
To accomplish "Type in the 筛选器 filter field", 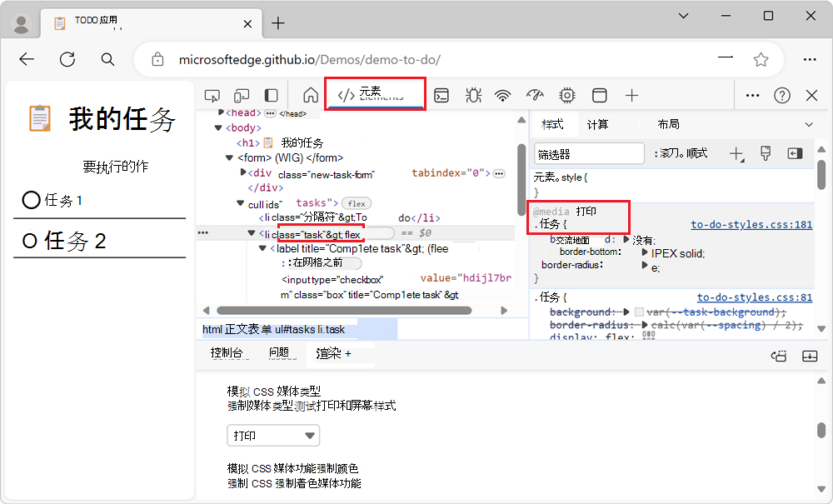I will [588, 153].
